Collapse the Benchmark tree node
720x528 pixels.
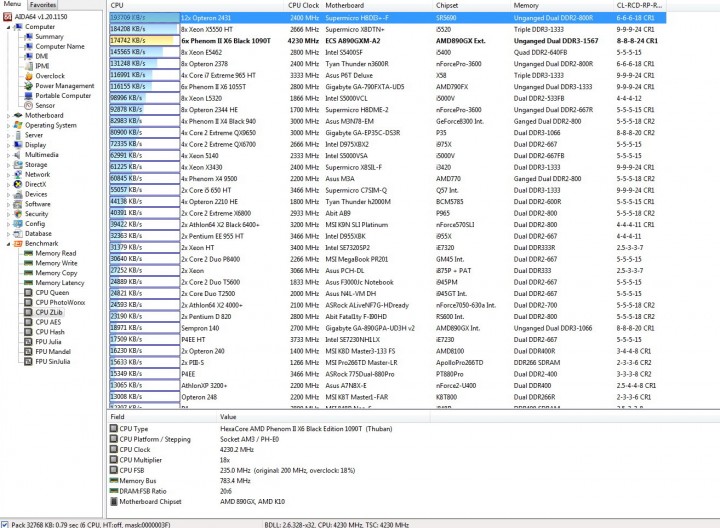coord(8,244)
